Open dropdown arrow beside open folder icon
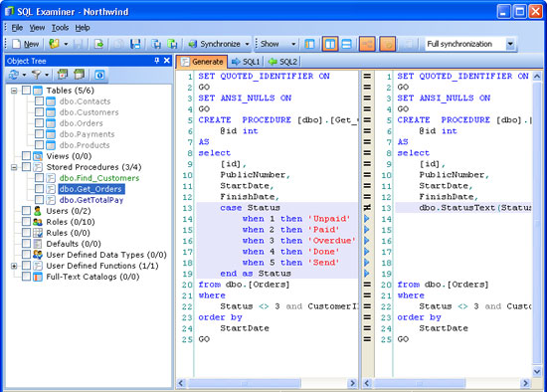The height and width of the screenshot is (392, 547). 66,44
